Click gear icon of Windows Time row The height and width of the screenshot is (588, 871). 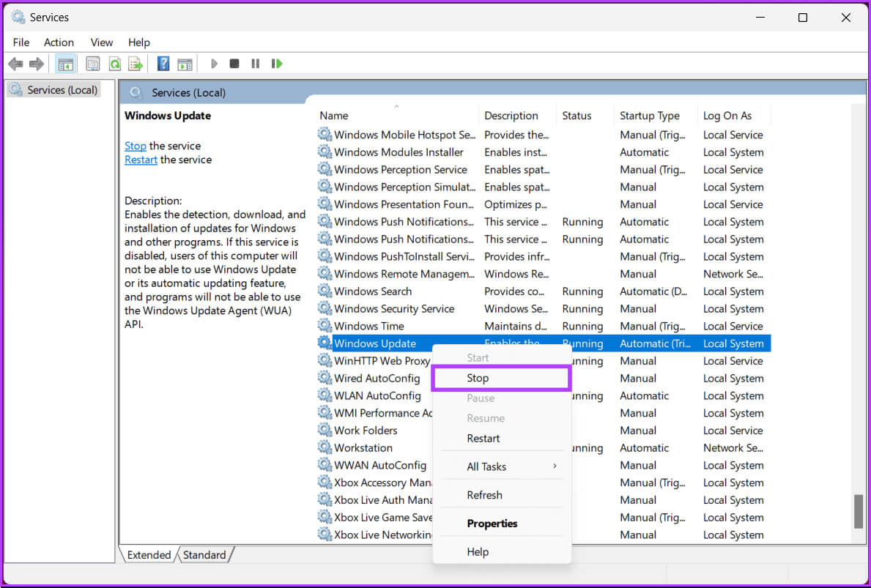pyautogui.click(x=325, y=325)
